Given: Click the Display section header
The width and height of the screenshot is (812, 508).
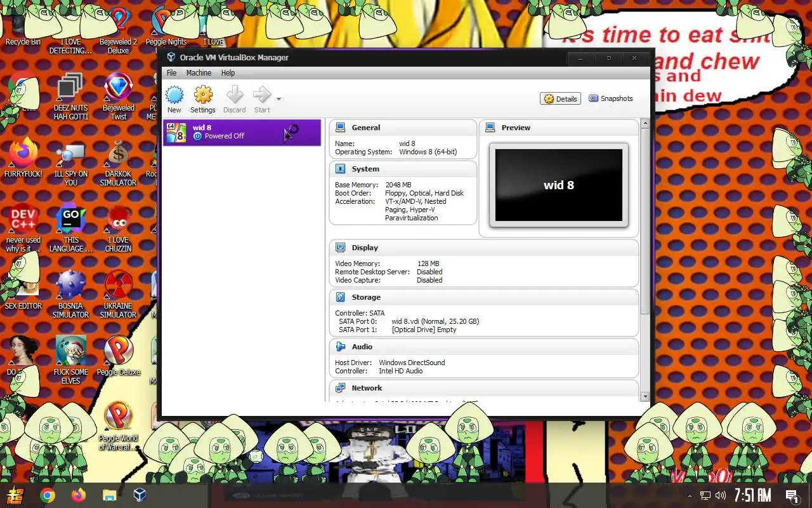Looking at the screenshot, I should point(365,248).
